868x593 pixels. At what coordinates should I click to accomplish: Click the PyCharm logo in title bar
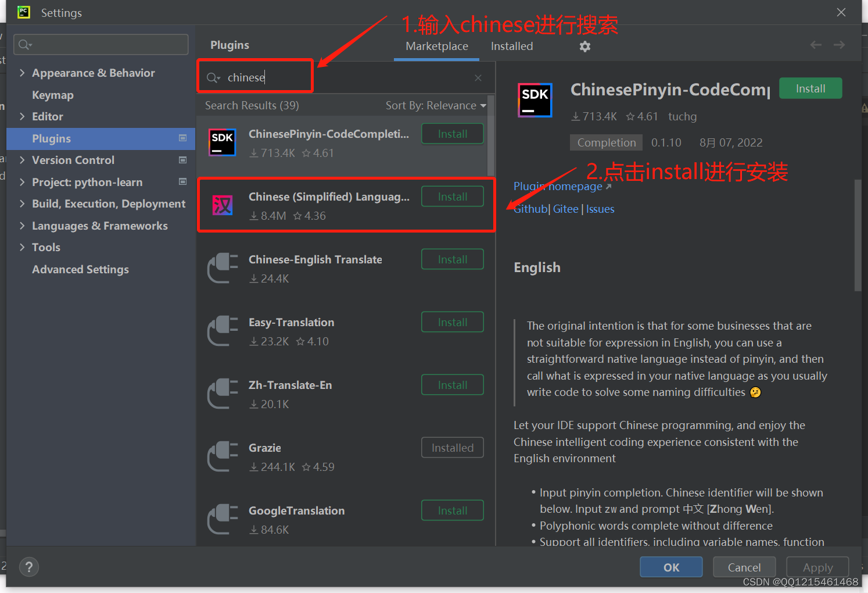click(23, 12)
